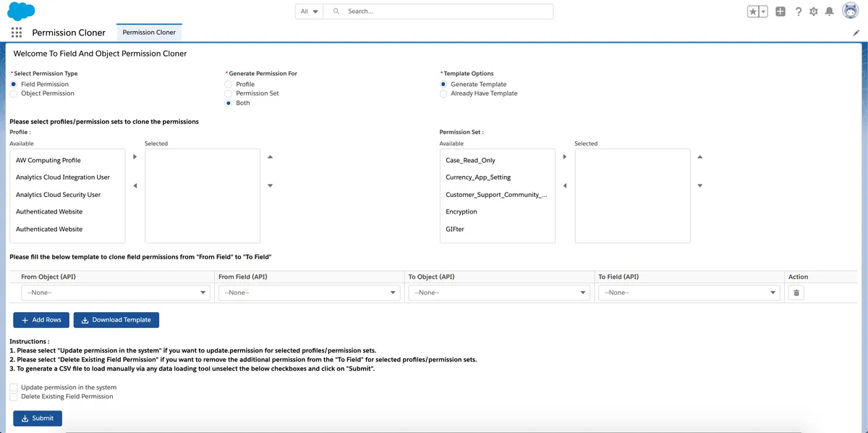The height and width of the screenshot is (433, 868).
Task: Open Salesforce help question mark icon
Action: pos(799,12)
